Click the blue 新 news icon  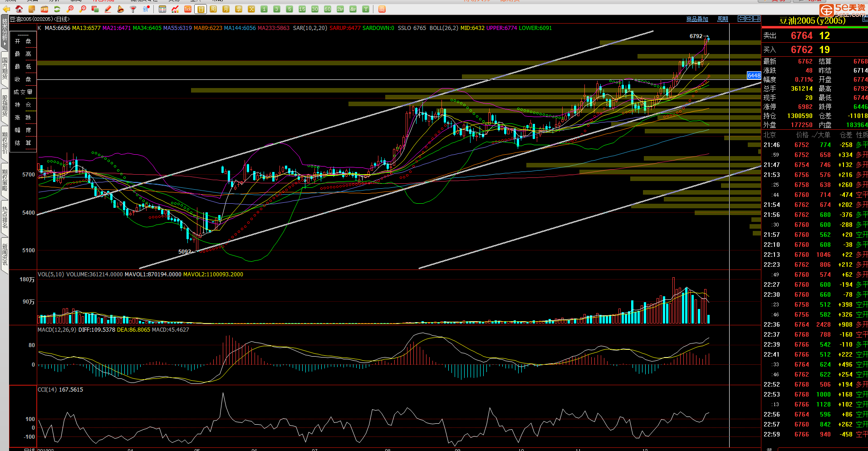tap(146, 9)
